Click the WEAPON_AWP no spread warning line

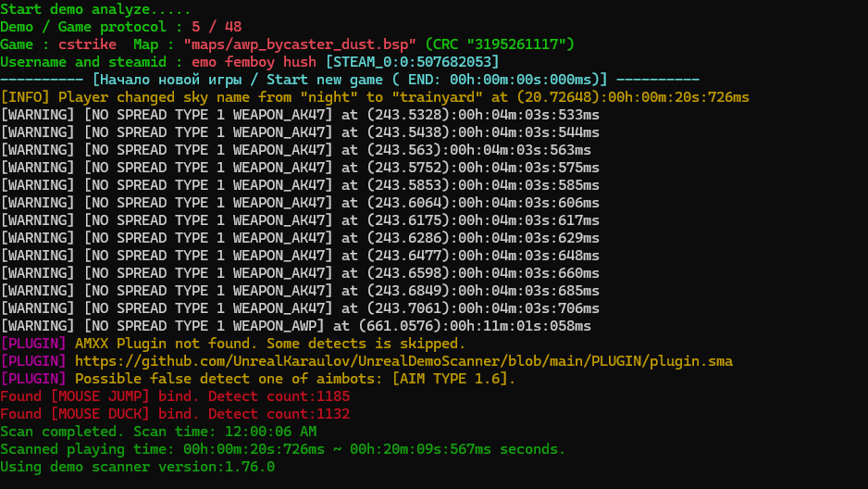tap(295, 326)
